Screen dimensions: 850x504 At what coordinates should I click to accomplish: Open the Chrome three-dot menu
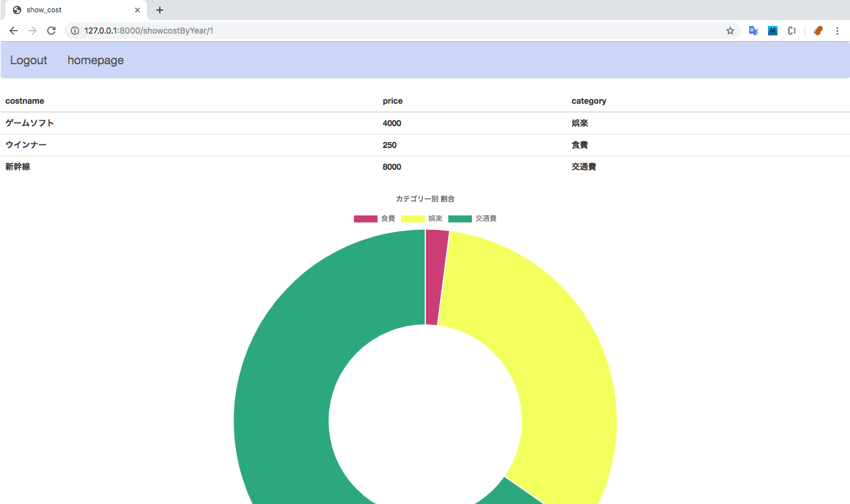(x=837, y=31)
